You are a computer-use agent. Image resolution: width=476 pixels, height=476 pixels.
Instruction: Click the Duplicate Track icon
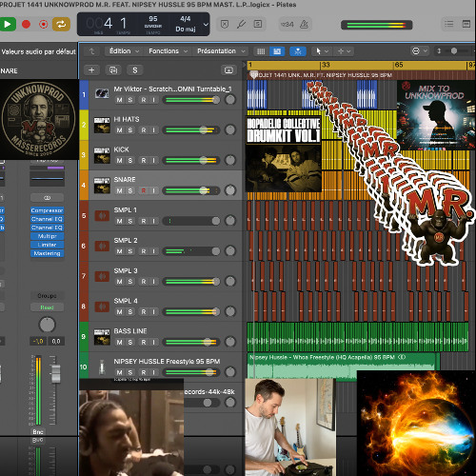(x=113, y=70)
